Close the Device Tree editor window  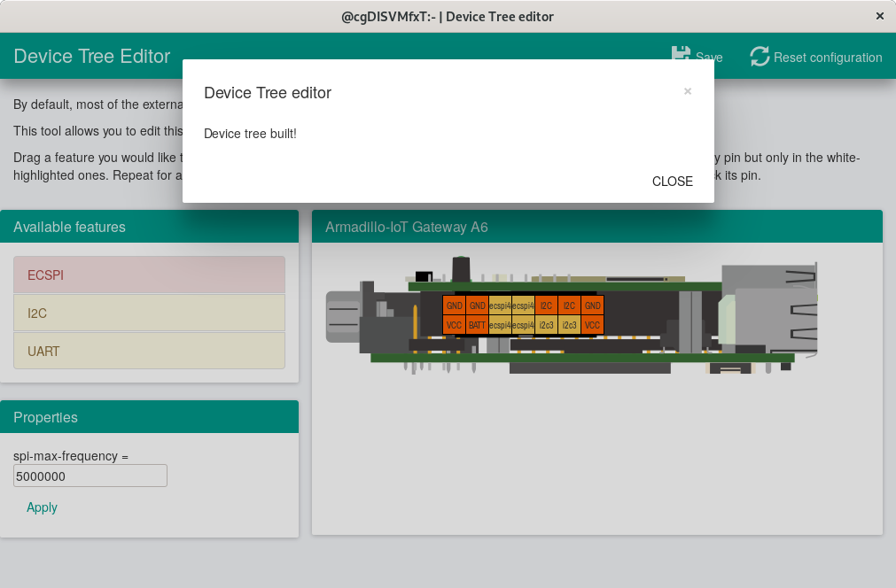pyautogui.click(x=880, y=16)
